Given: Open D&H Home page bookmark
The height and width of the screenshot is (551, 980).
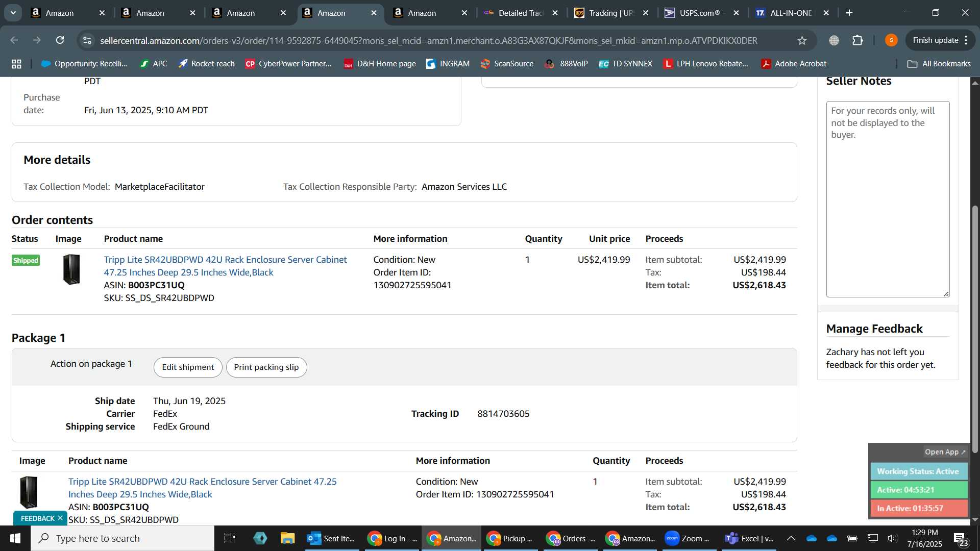Looking at the screenshot, I should click(x=380, y=64).
